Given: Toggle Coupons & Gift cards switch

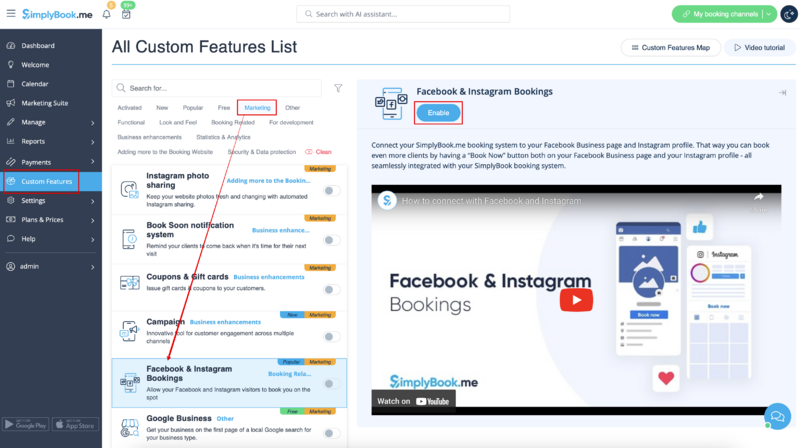Looking at the screenshot, I should click(332, 290).
